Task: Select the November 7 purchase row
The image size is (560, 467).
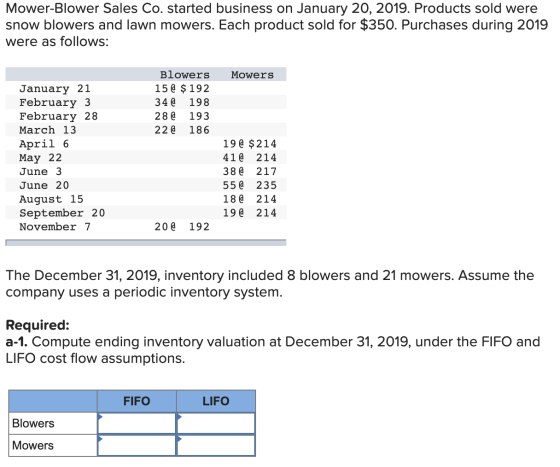Action: pos(146,227)
